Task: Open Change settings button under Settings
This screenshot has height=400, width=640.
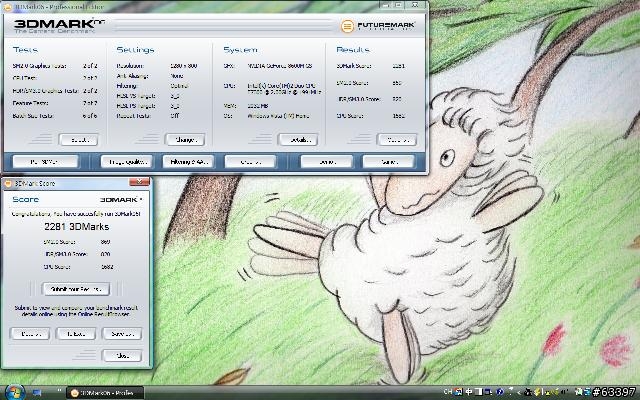Action: point(185,140)
